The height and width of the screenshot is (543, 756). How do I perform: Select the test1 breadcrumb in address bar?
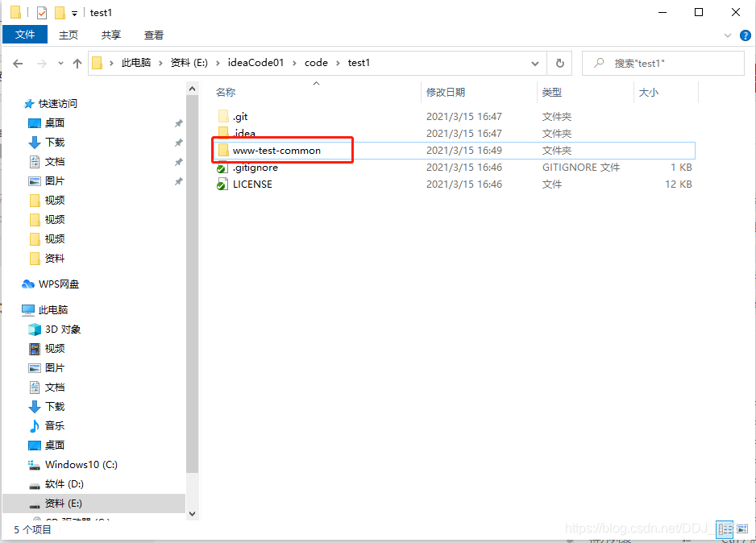pyautogui.click(x=359, y=63)
